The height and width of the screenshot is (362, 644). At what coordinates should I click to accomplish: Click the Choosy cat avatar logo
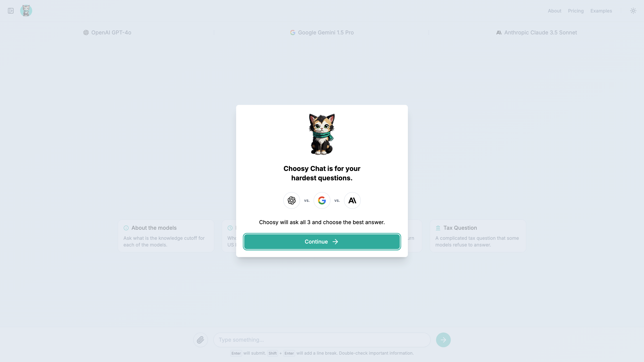coord(26,11)
